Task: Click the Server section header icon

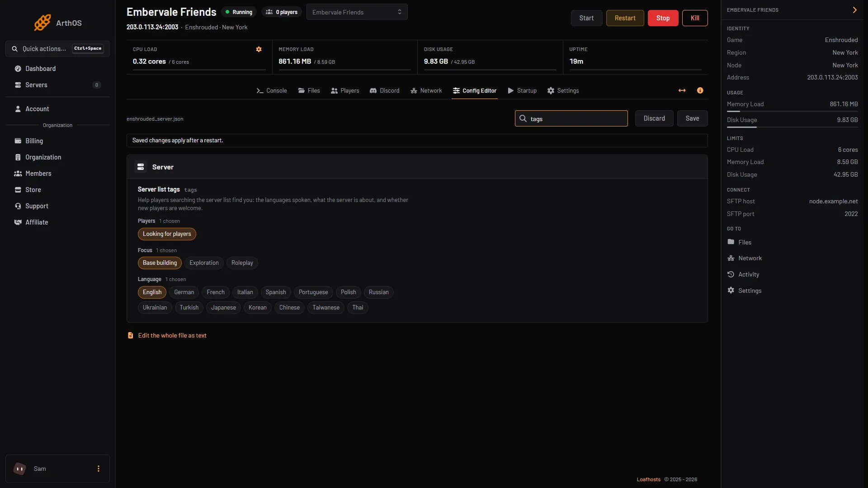Action: [141, 167]
